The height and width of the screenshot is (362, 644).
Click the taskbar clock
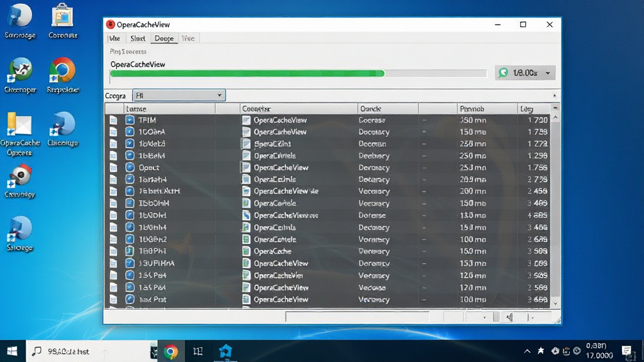[x=599, y=351]
